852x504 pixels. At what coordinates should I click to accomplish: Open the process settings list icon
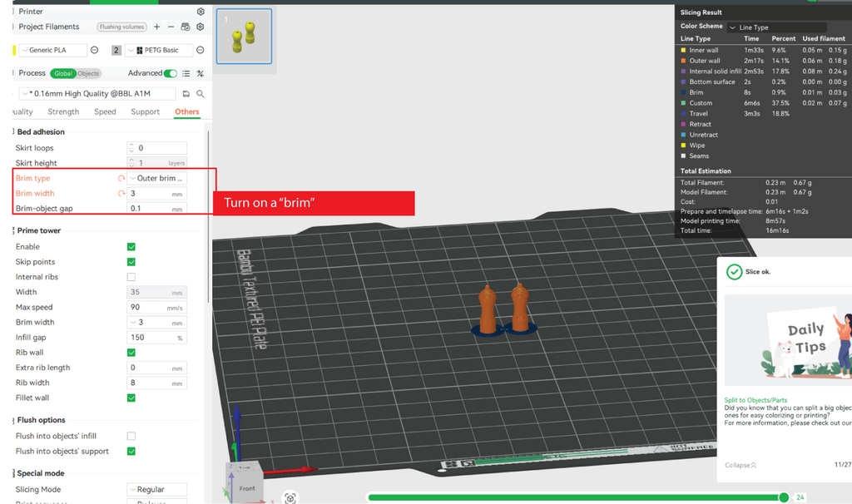pyautogui.click(x=186, y=73)
